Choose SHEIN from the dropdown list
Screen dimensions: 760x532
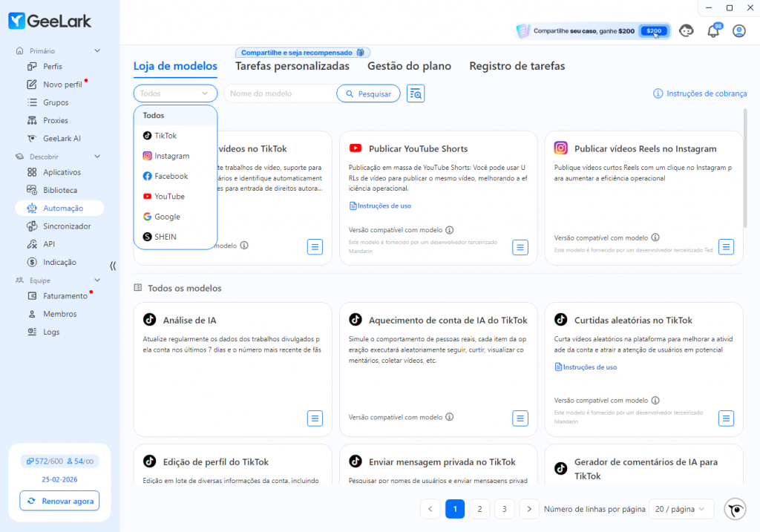pyautogui.click(x=175, y=237)
